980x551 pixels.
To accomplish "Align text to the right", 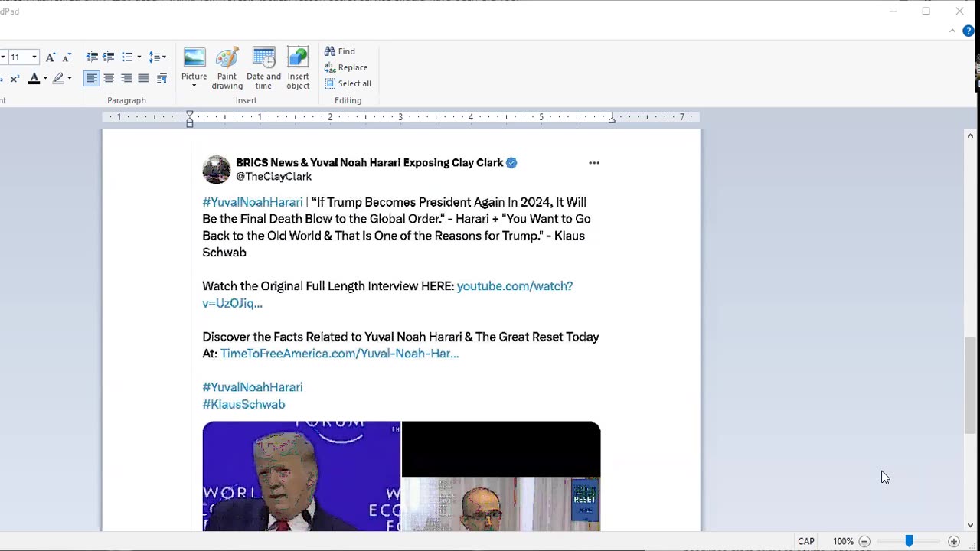I will (126, 78).
